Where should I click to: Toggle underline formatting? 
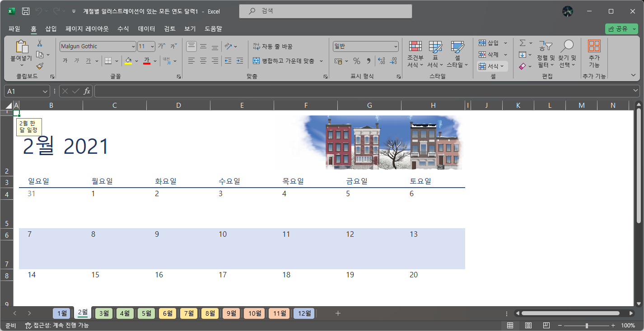(88, 60)
